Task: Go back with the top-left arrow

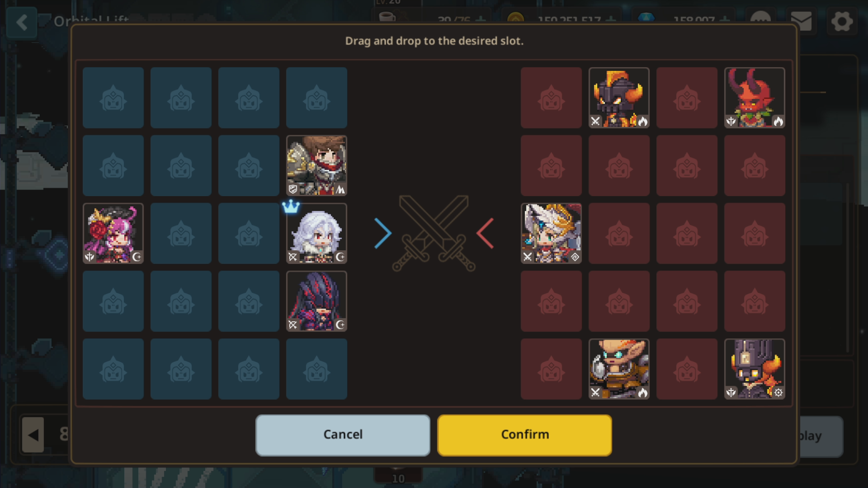Action: coord(22,22)
